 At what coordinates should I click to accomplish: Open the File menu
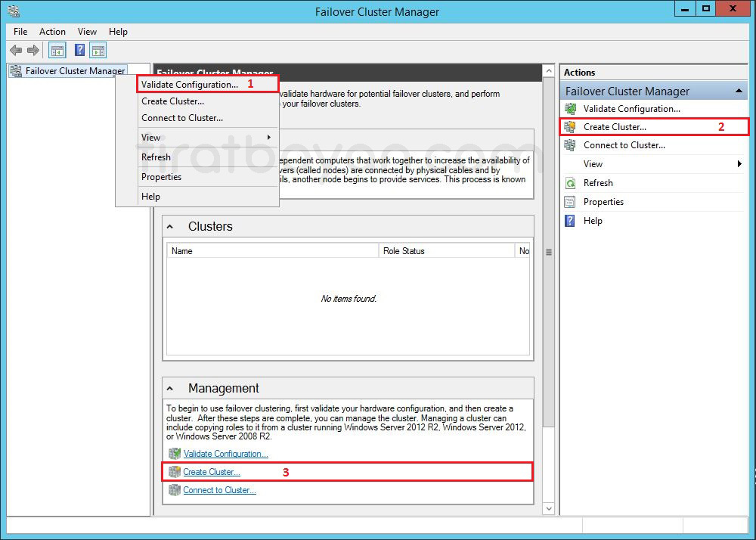pos(20,32)
